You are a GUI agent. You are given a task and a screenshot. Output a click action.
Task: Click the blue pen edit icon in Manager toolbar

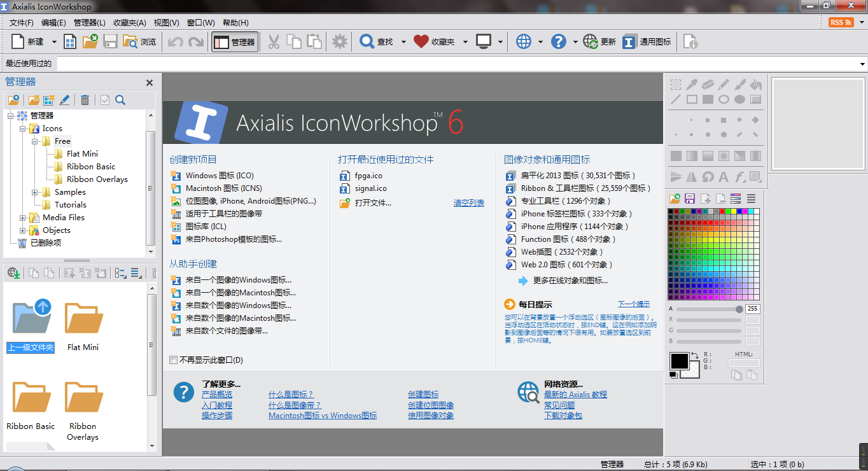65,100
